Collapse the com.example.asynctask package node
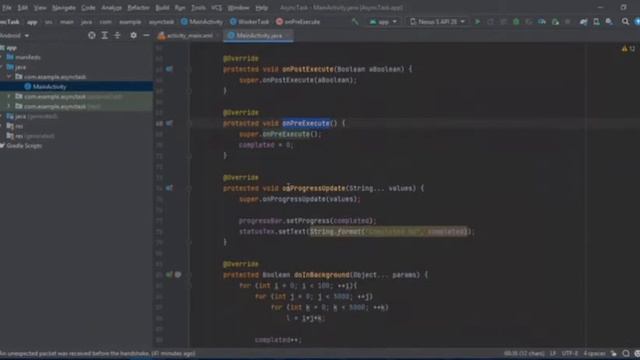This screenshot has height=360, width=640. coord(9,77)
